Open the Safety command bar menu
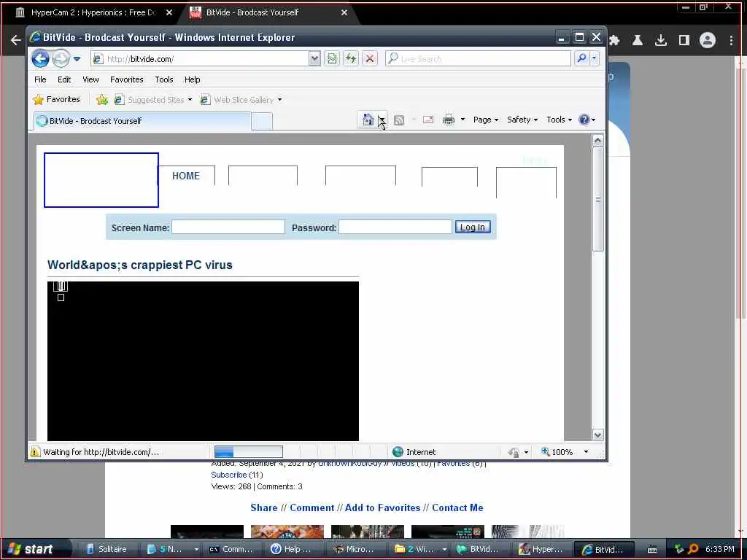Screen dimensions: 747x560 click(522, 120)
